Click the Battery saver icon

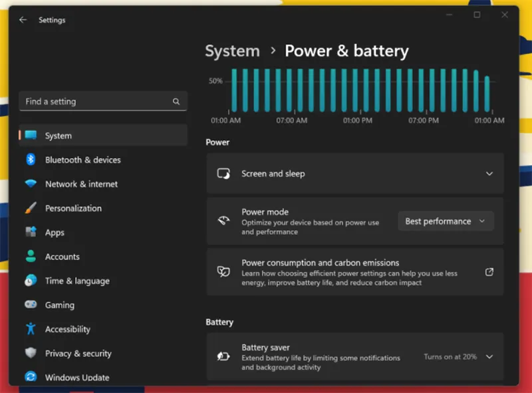pos(223,356)
